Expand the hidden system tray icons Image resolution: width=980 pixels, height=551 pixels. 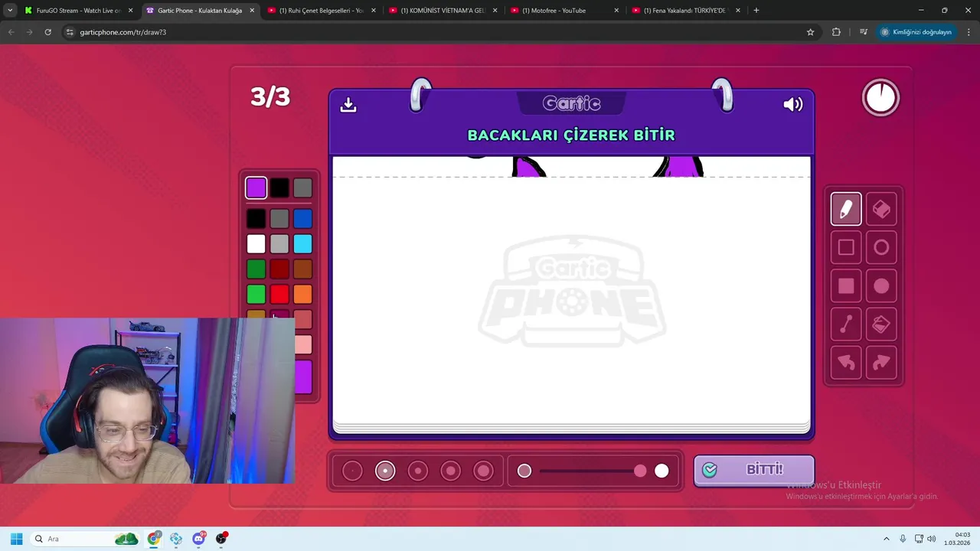(887, 539)
